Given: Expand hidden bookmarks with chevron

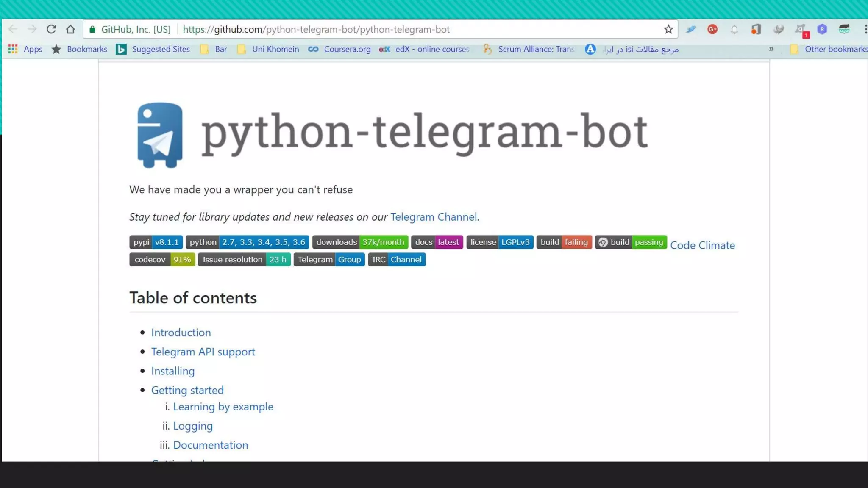Looking at the screenshot, I should (771, 49).
